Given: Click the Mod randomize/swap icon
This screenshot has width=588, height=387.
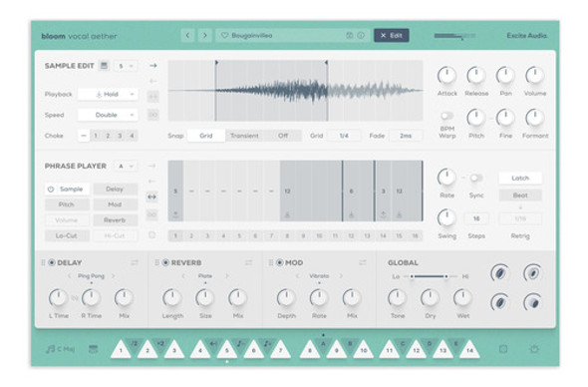Looking at the screenshot, I should click(x=363, y=262).
